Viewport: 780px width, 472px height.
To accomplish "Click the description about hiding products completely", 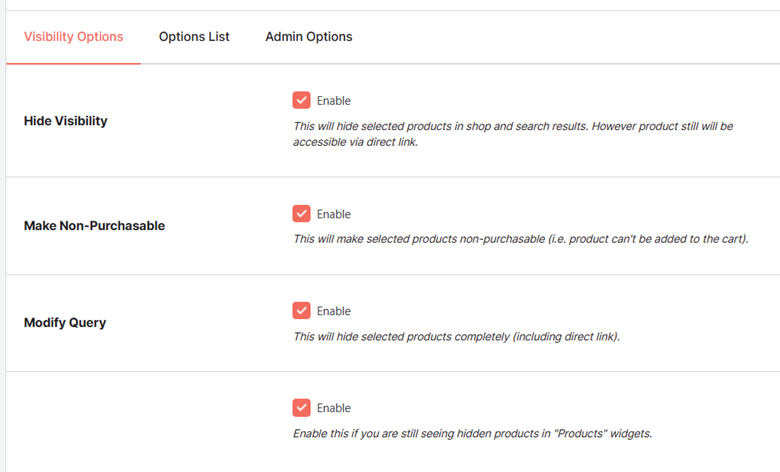I will click(x=456, y=337).
